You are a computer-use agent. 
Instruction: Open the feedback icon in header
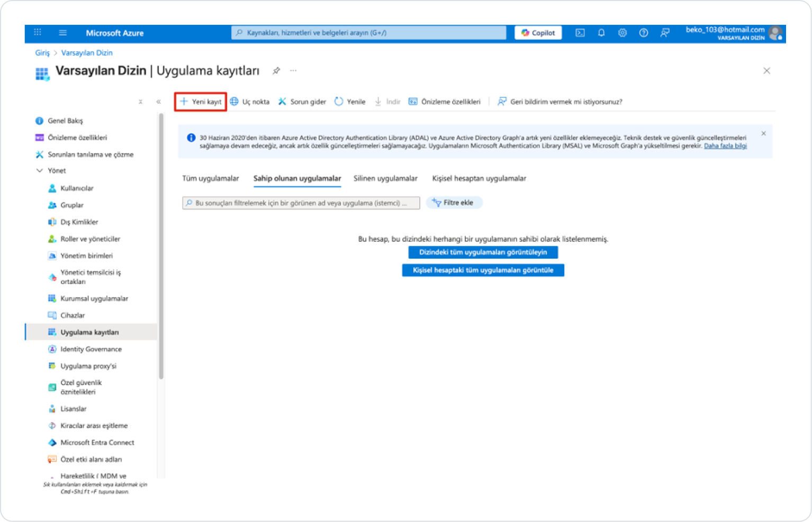click(x=665, y=33)
